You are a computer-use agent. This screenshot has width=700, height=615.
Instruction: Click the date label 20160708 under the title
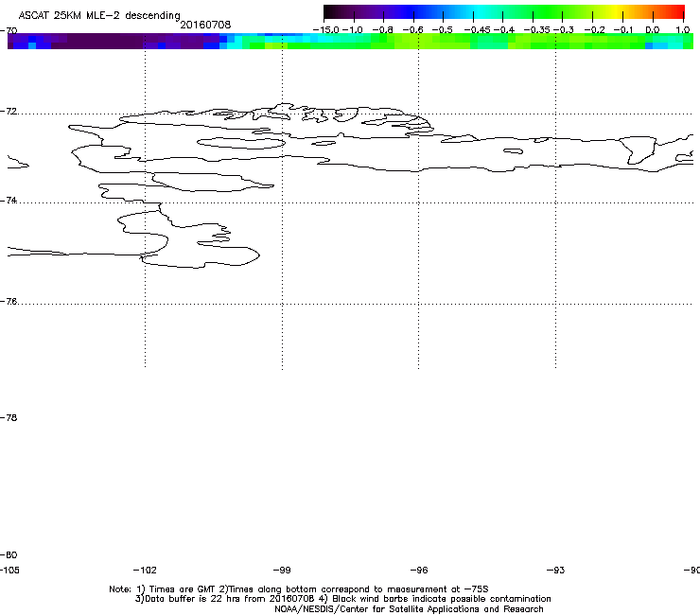click(x=205, y=25)
